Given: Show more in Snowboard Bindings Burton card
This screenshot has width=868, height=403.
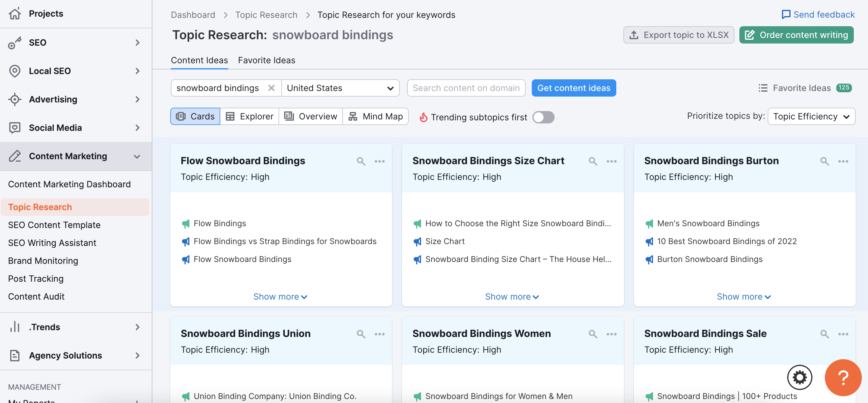Looking at the screenshot, I should pos(743,296).
